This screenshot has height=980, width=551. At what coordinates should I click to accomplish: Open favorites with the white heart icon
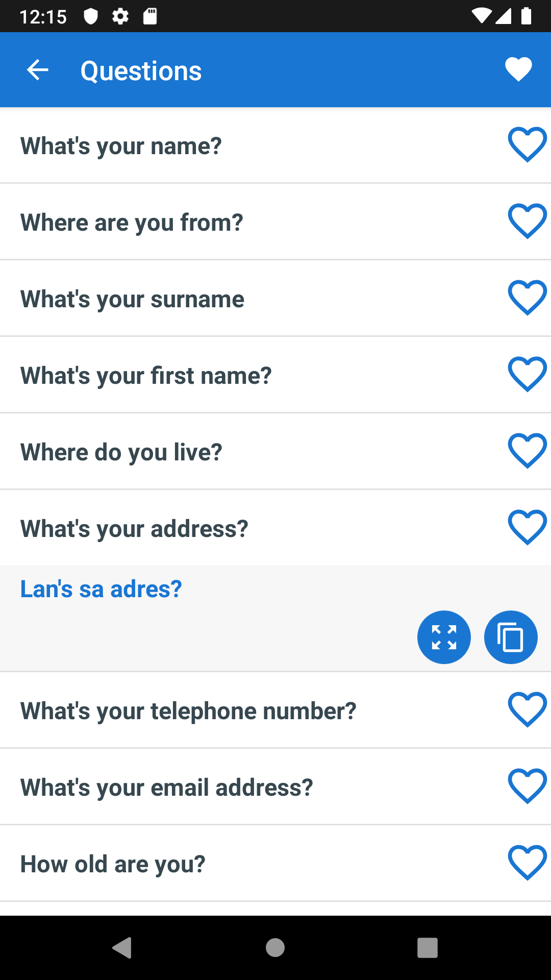tap(518, 69)
